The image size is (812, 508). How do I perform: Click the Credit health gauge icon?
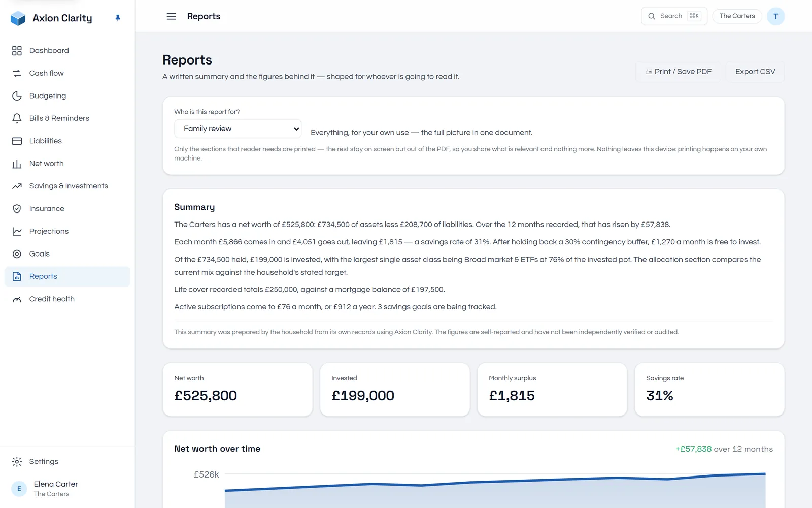[17, 299]
